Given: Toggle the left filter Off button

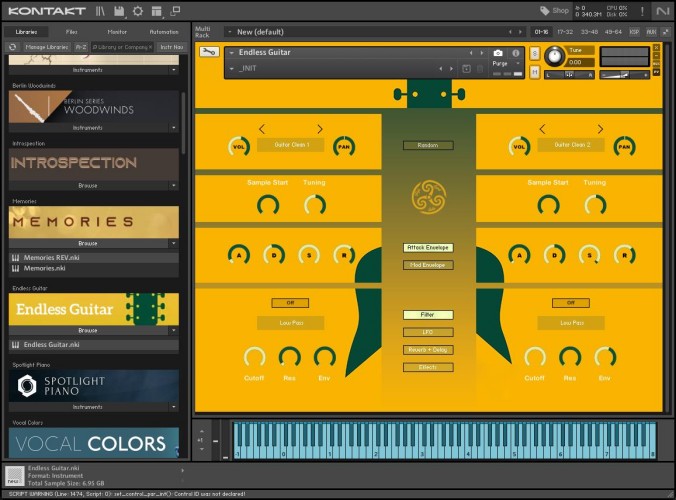Looking at the screenshot, I should 290,303.
